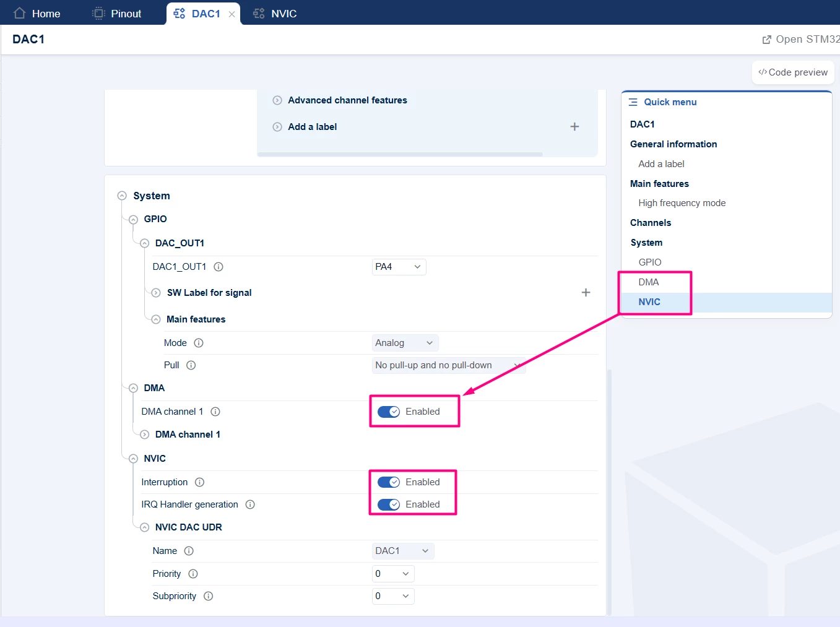Toggle IRQ Handler generation switch
Screen dimensions: 840x627
coord(389,504)
